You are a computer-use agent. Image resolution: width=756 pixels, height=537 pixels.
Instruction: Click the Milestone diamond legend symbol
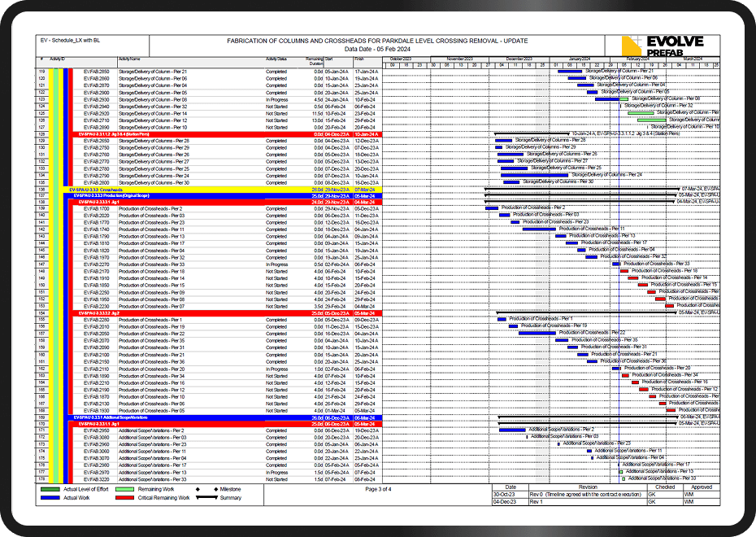pos(197,489)
